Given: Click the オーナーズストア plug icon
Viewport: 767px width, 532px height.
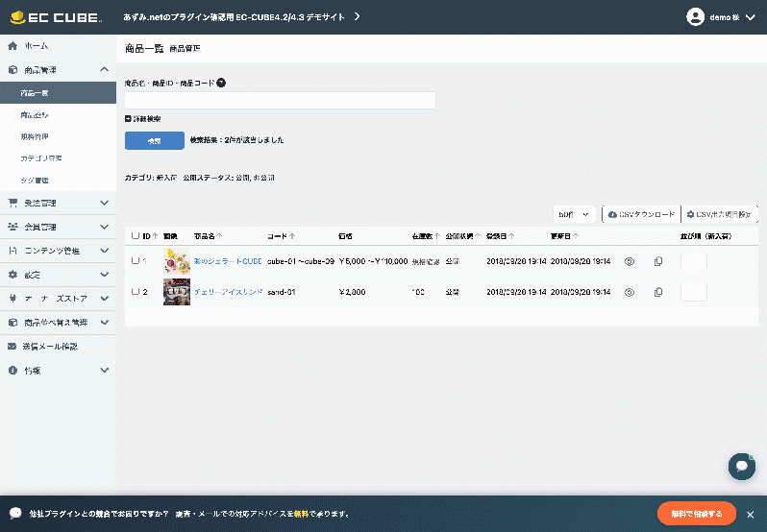Looking at the screenshot, I should 12,299.
